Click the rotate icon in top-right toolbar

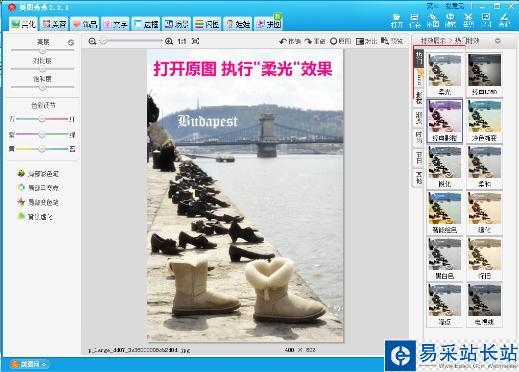click(x=450, y=21)
